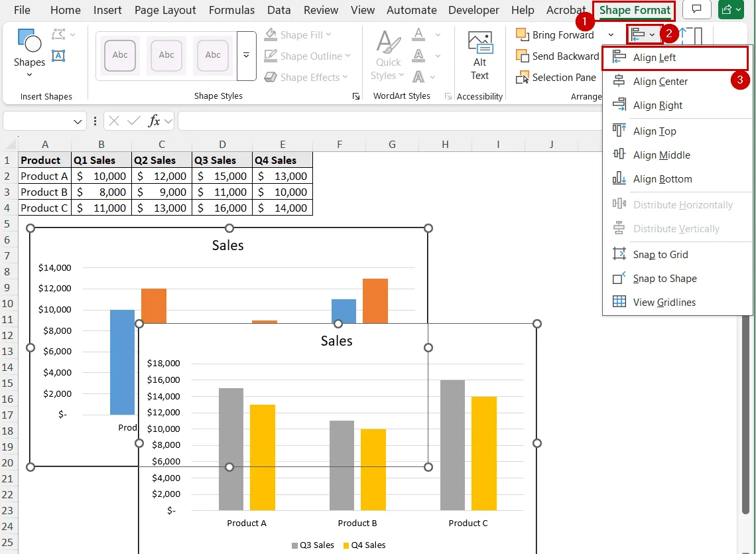Screen dimensions: 756x554
Task: Expand the Shape Styles gallery arrow
Action: coord(247,56)
